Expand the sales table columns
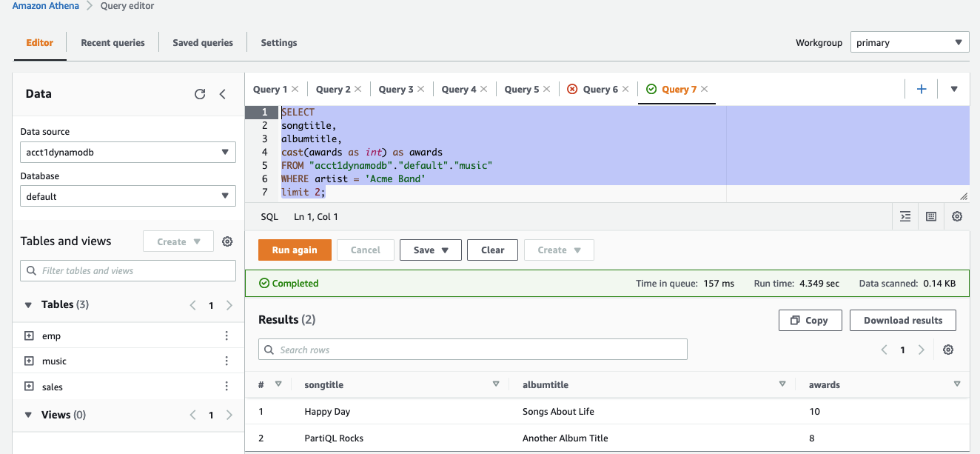Viewport: 980px width, 454px height. [x=30, y=387]
